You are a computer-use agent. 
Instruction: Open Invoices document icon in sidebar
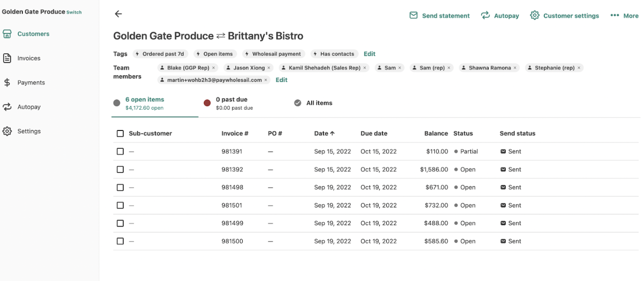point(7,58)
